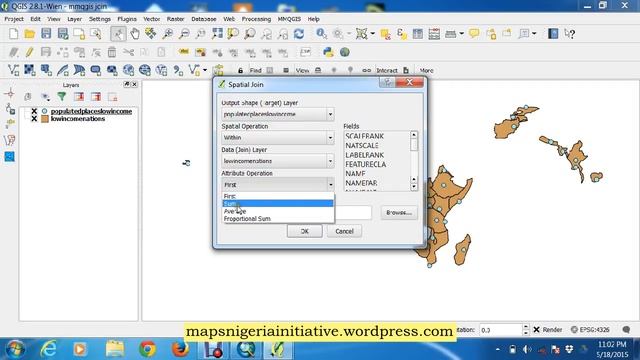Select the Pan Map hand tool

[135, 34]
